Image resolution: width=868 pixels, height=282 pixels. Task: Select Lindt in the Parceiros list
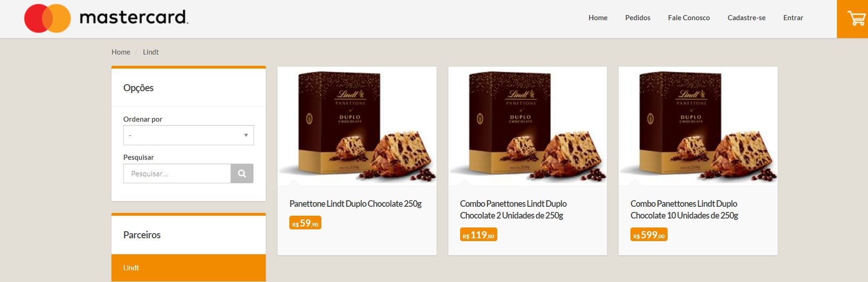pyautogui.click(x=189, y=268)
